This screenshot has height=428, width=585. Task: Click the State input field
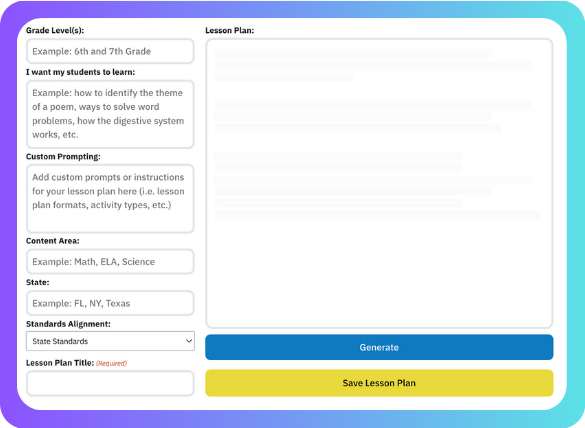point(110,303)
